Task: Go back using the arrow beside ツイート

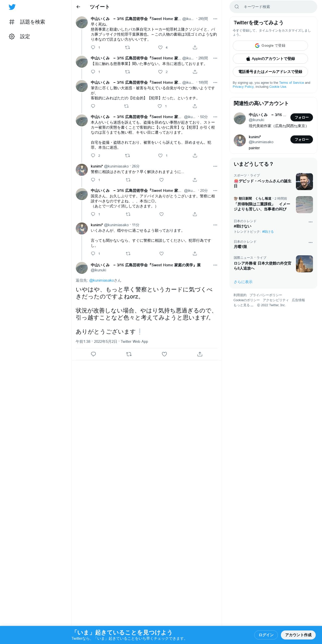Action: tap(78, 7)
